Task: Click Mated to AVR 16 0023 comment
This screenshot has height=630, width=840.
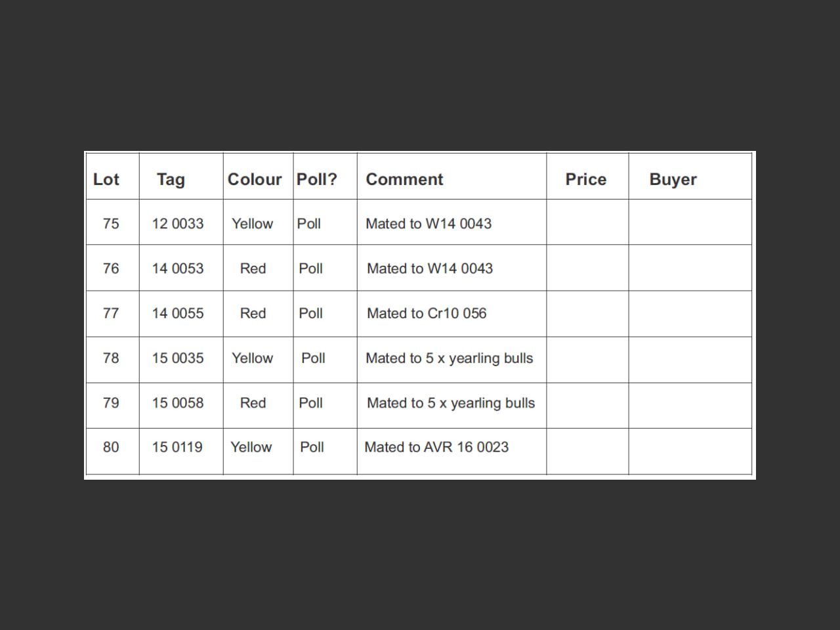Action: [436, 447]
